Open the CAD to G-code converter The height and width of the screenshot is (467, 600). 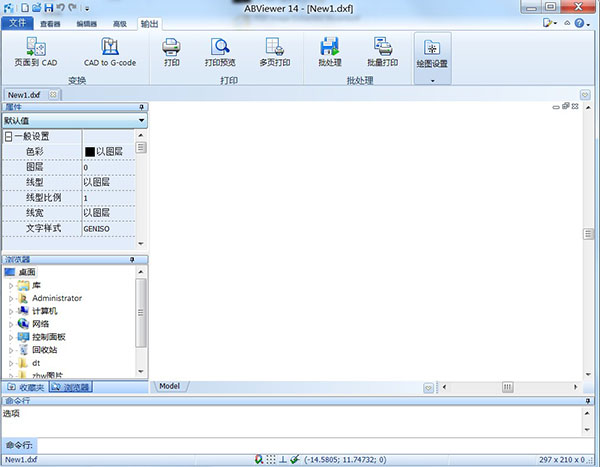[111, 50]
